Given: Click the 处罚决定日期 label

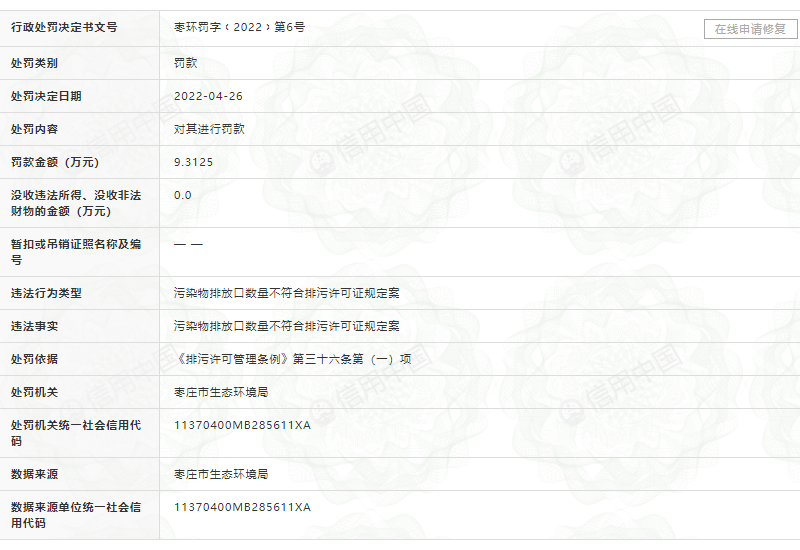Looking at the screenshot, I should tap(46, 96).
